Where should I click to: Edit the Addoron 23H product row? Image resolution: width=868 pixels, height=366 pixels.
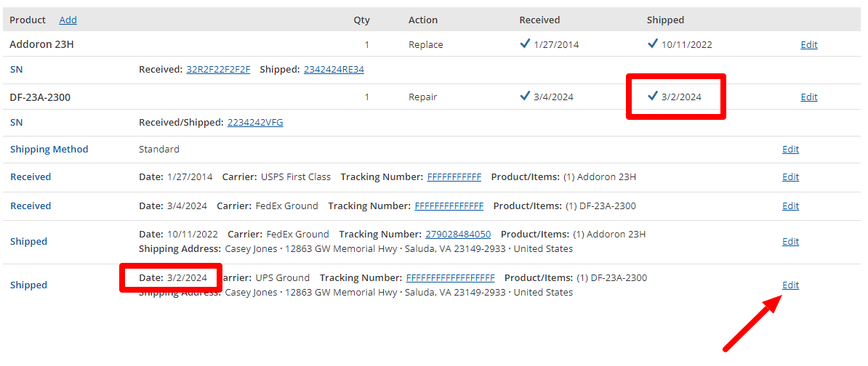pyautogui.click(x=808, y=45)
